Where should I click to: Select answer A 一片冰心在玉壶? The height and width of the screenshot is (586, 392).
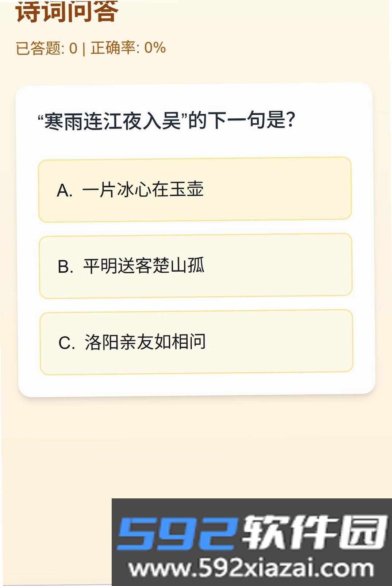195,189
